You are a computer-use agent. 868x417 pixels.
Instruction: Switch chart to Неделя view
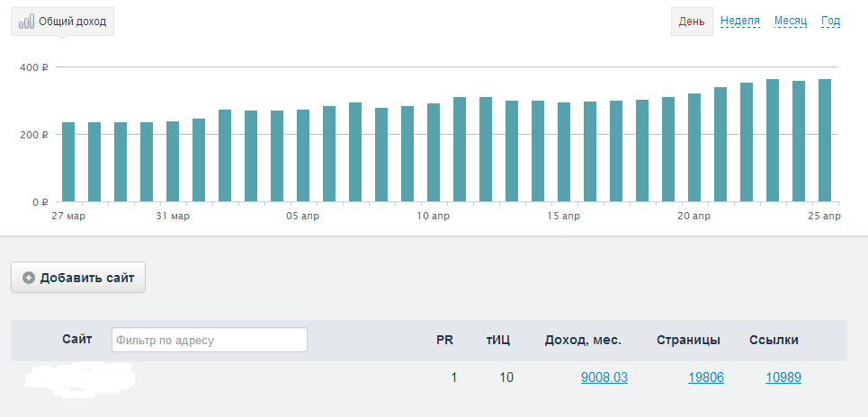[x=740, y=22]
